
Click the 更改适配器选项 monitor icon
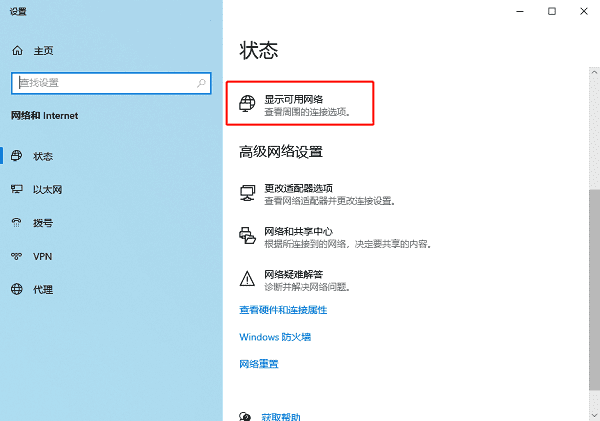(x=247, y=193)
